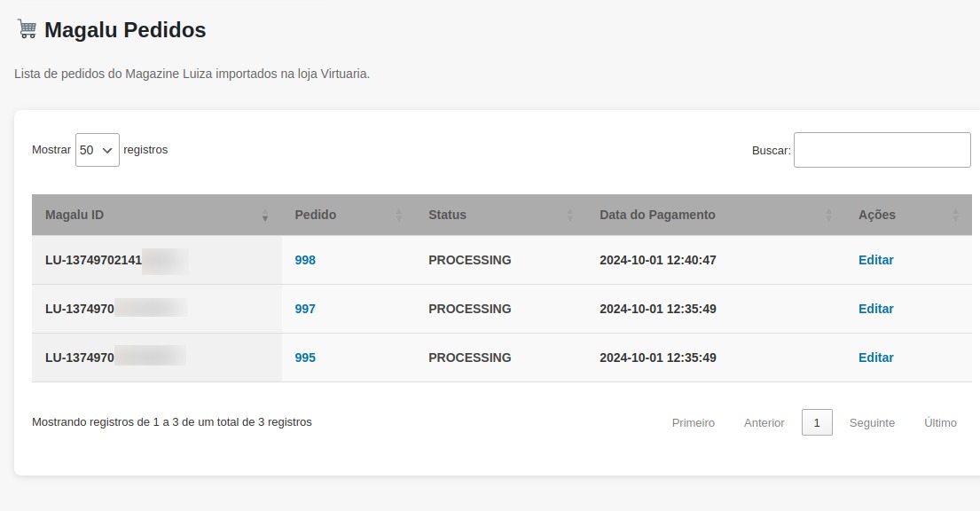Go to Anterior pagination page
This screenshot has width=980, height=511.
click(x=764, y=423)
